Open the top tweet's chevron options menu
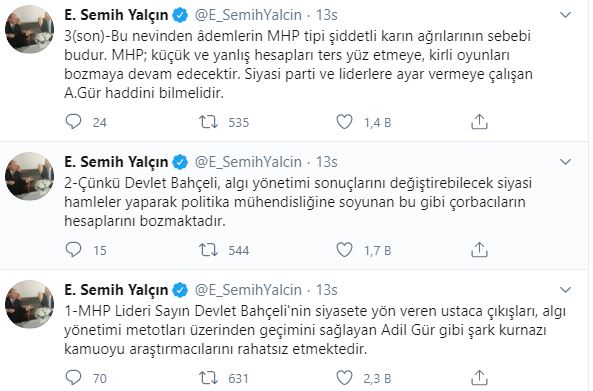This screenshot has height=391, width=593. coord(565,15)
